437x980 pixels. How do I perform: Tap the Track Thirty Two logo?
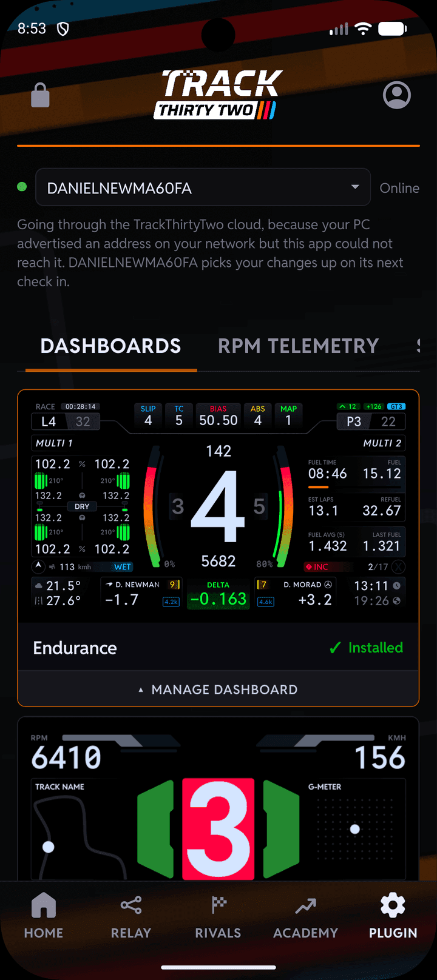(218, 94)
